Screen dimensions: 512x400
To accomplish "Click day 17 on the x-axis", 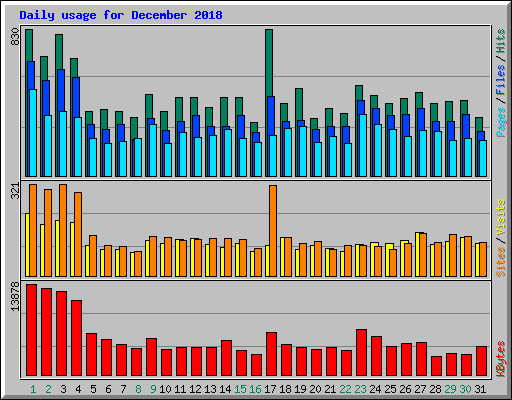I will [270, 389].
